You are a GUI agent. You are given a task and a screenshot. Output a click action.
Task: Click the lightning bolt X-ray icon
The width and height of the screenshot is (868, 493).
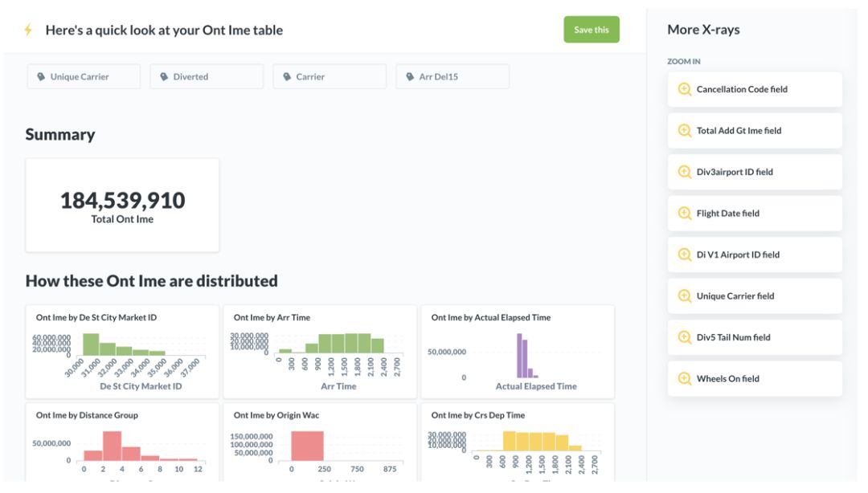coord(28,30)
